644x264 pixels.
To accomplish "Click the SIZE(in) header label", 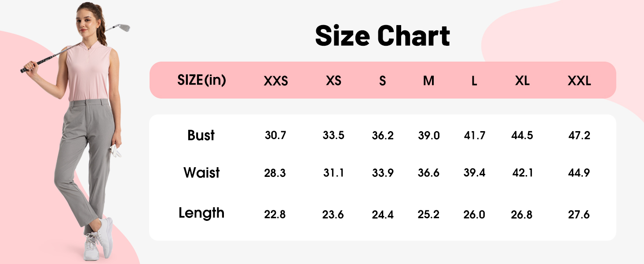I will click(201, 80).
